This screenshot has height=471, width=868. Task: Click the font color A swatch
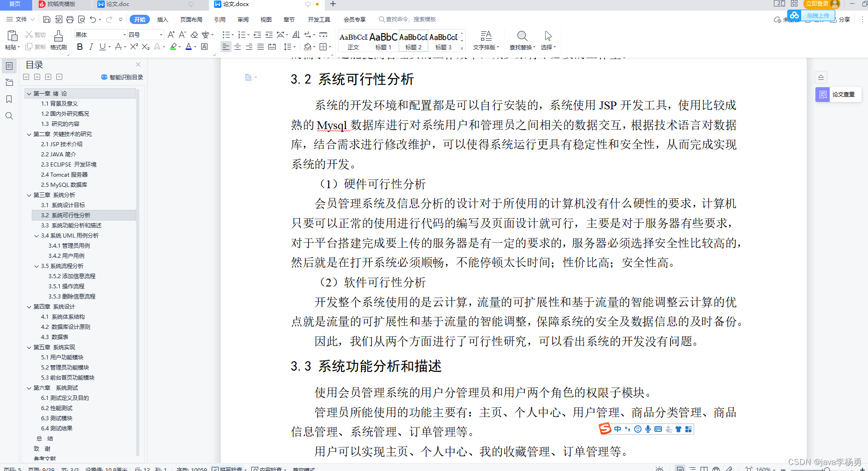189,47
